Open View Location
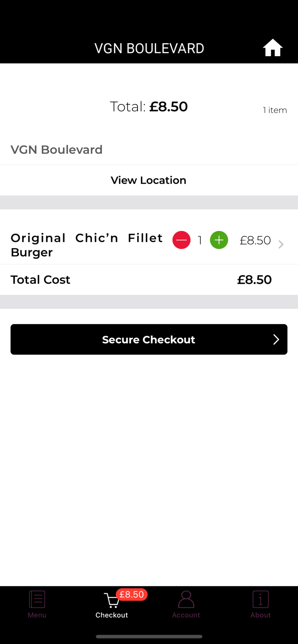298x644 pixels. coord(149,180)
